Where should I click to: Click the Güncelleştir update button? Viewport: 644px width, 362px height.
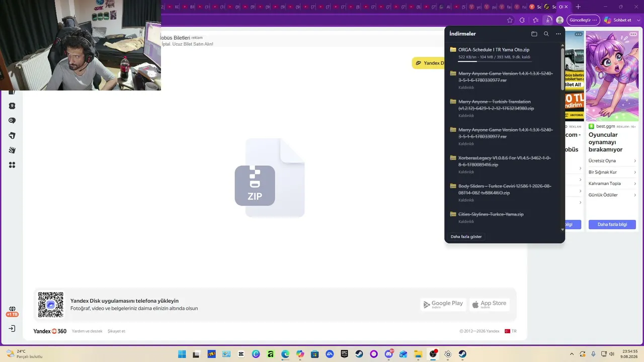tap(583, 20)
